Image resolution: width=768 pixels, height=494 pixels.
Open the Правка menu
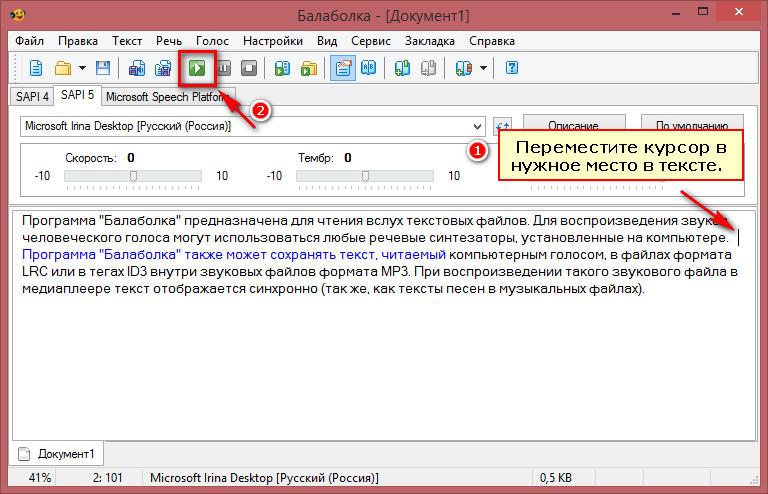(78, 41)
